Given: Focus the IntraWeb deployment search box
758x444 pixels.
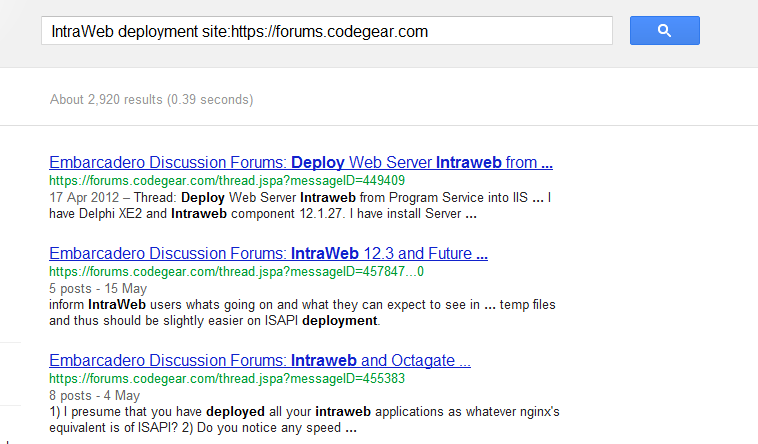Looking at the screenshot, I should pyautogui.click(x=327, y=30).
